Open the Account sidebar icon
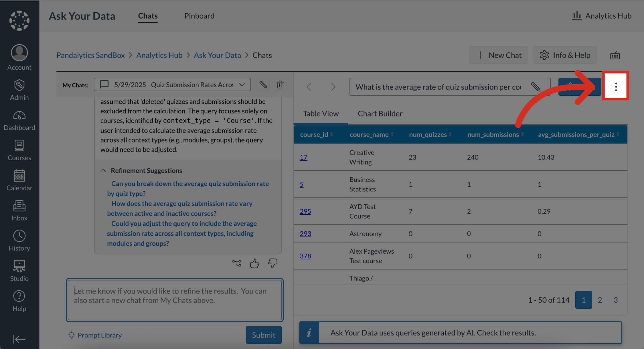The height and width of the screenshot is (349, 644). (19, 57)
